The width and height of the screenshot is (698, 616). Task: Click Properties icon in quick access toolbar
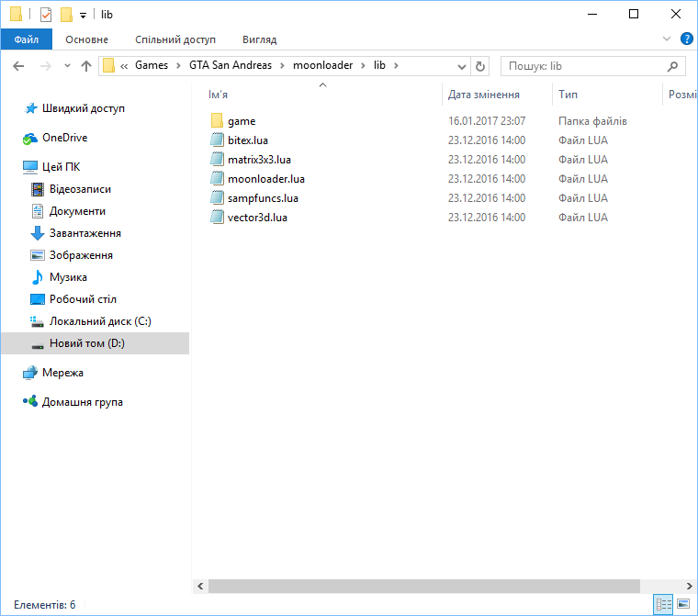pos(45,15)
